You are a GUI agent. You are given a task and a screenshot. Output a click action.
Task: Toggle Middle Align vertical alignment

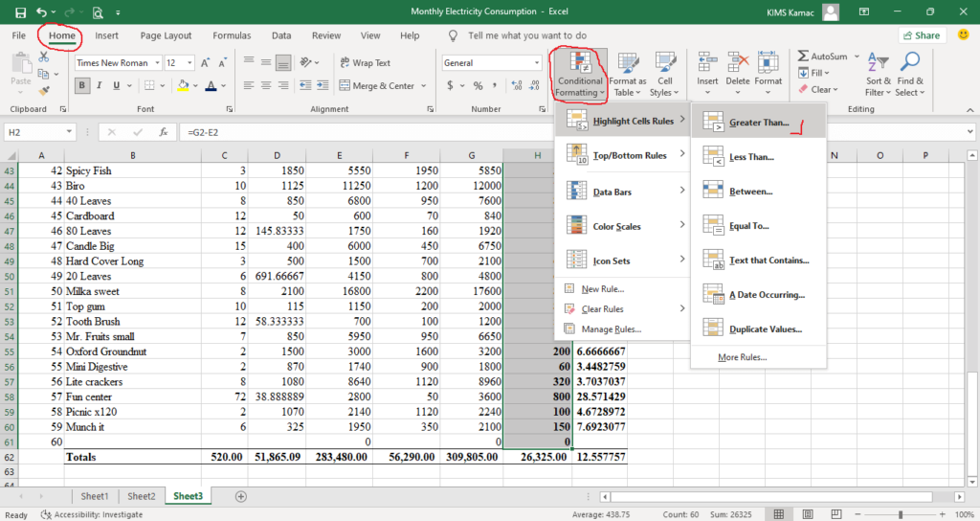point(266,62)
